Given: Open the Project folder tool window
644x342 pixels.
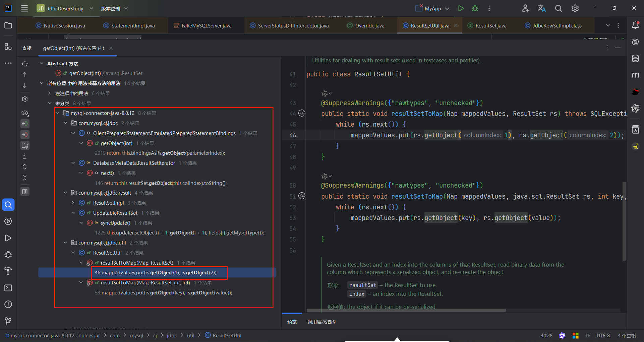Looking at the screenshot, I should tap(8, 25).
